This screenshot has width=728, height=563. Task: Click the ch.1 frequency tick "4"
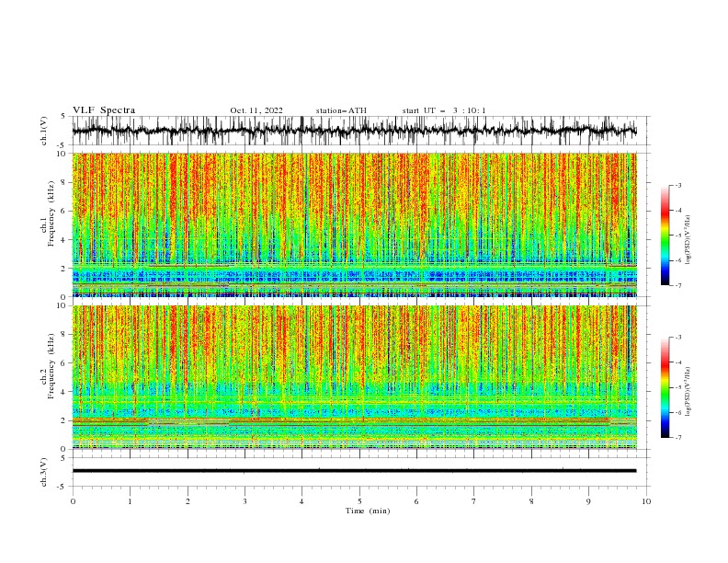point(63,240)
